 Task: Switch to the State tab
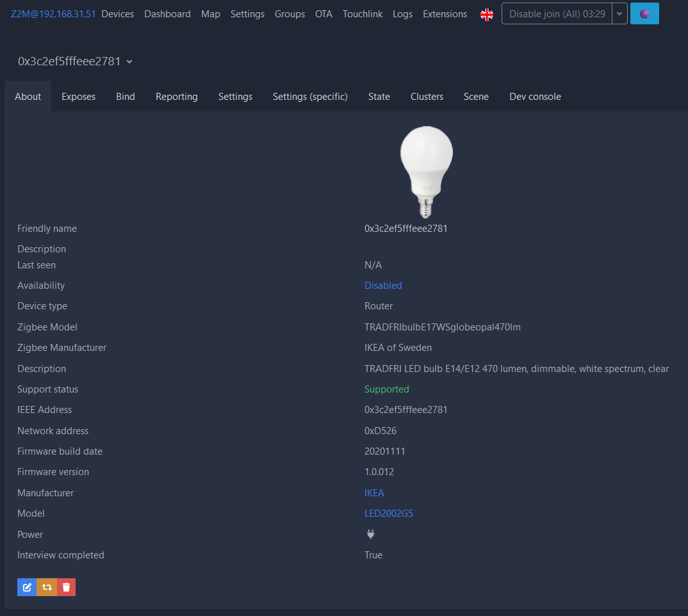tap(379, 97)
